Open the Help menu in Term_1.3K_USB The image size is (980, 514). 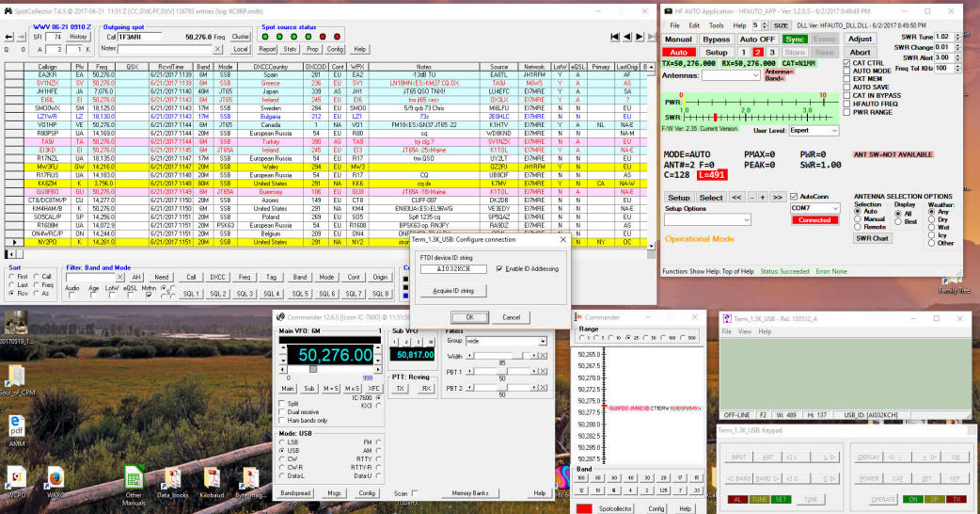pyautogui.click(x=765, y=331)
